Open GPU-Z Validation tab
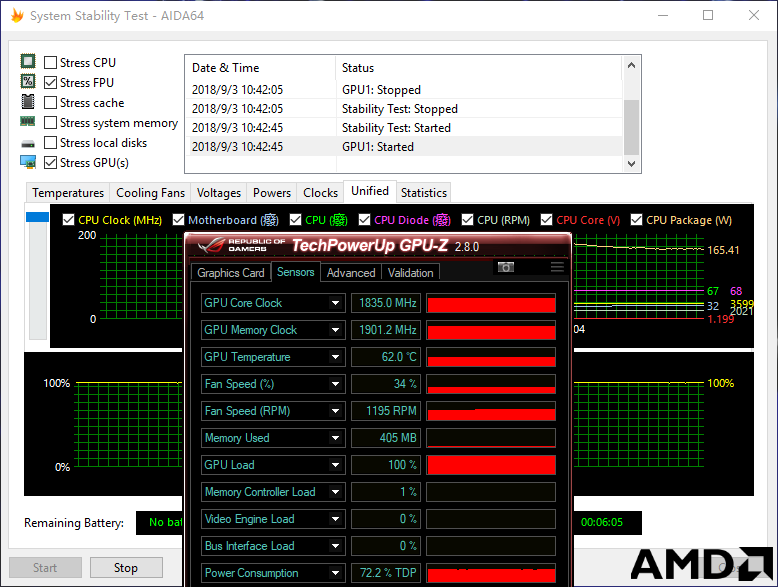 point(410,272)
